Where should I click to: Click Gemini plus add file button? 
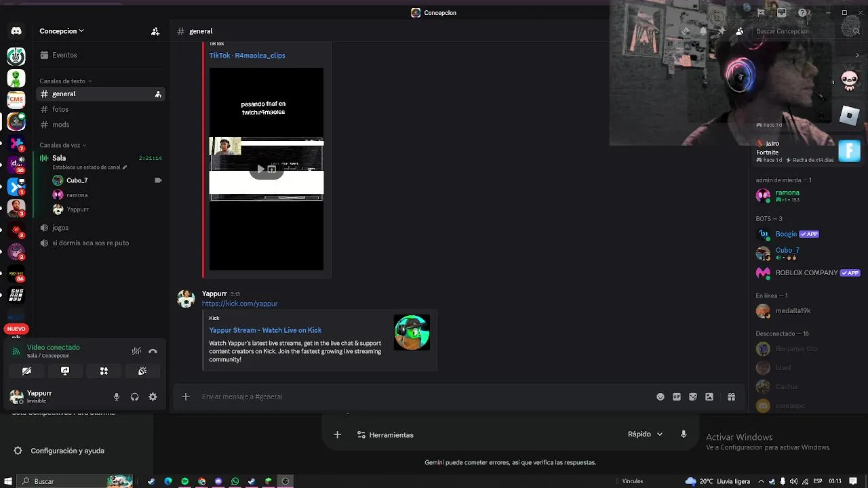(337, 435)
